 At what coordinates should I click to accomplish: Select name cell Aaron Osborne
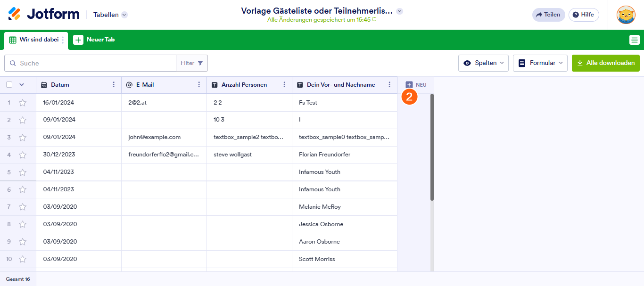coord(345,242)
